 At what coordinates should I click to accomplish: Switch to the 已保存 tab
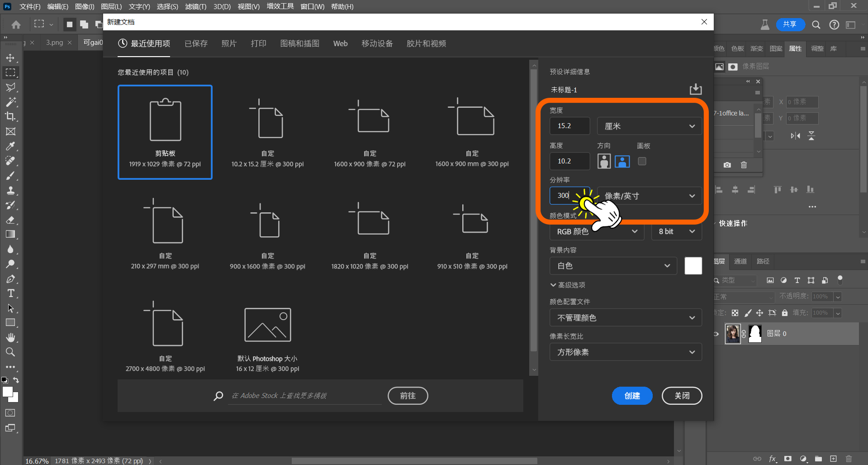196,43
